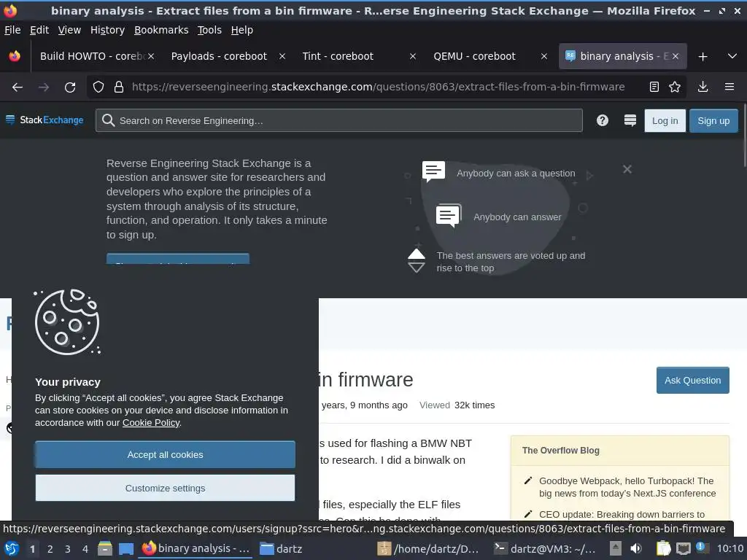Close the binary analysis tab
Viewport: 747px width, 560px height.
coord(675,56)
